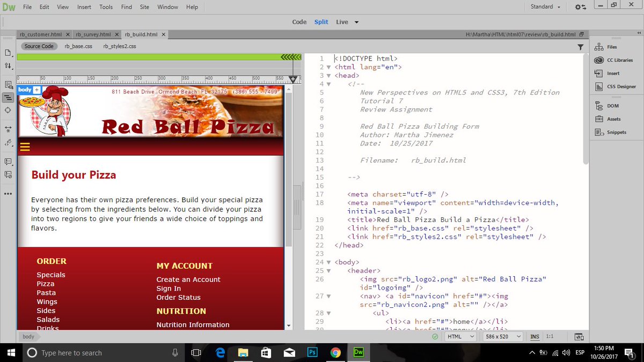Open the CC Libraries panel
This screenshot has width=644, height=362.
(613, 60)
